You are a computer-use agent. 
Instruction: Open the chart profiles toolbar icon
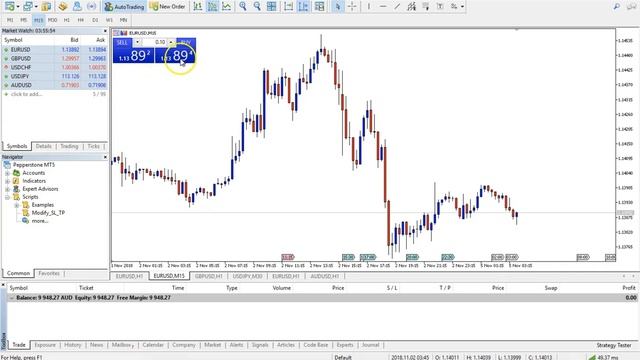pyautogui.click(x=27, y=7)
